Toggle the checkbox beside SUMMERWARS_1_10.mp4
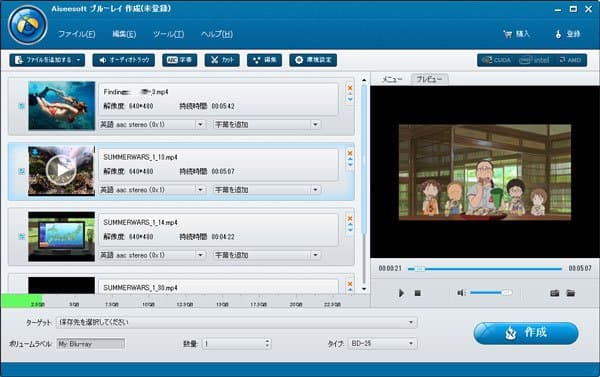 (x=22, y=171)
